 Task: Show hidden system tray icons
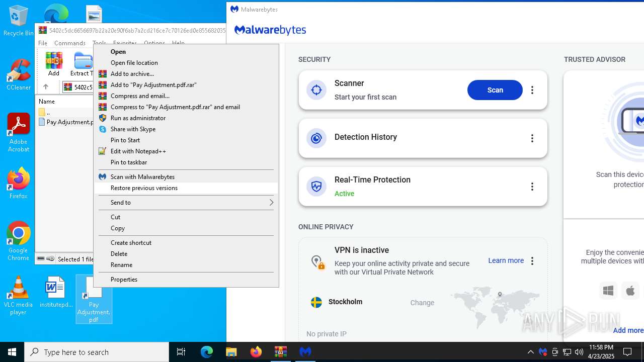point(530,352)
